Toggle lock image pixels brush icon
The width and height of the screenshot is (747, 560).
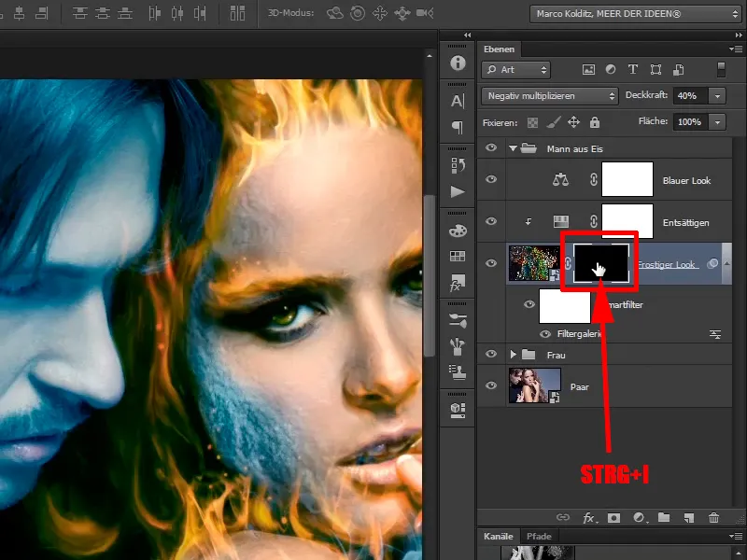(553, 122)
